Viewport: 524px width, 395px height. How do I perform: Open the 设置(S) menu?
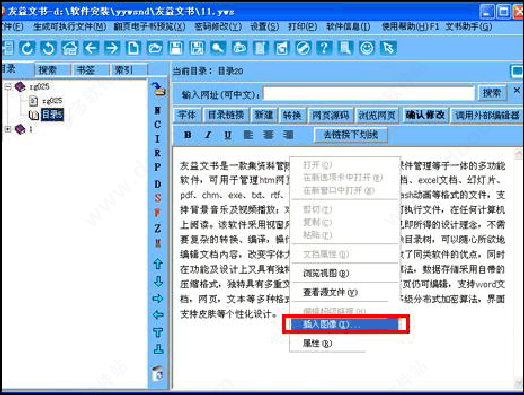(x=265, y=27)
